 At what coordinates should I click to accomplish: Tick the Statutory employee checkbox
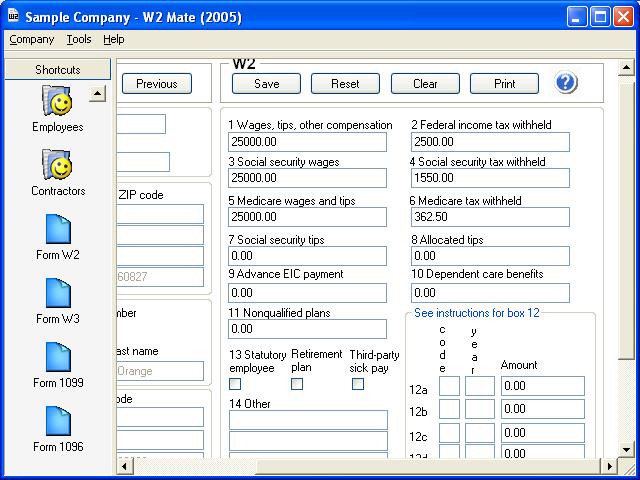point(235,384)
